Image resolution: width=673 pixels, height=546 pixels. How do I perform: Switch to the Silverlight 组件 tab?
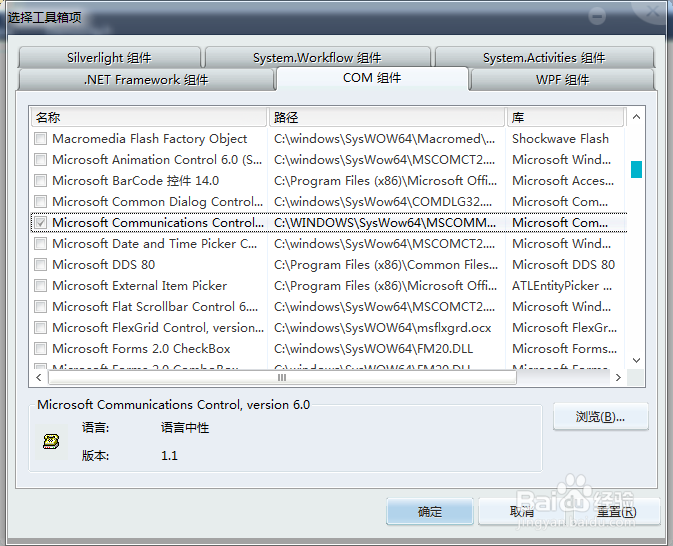tap(109, 58)
